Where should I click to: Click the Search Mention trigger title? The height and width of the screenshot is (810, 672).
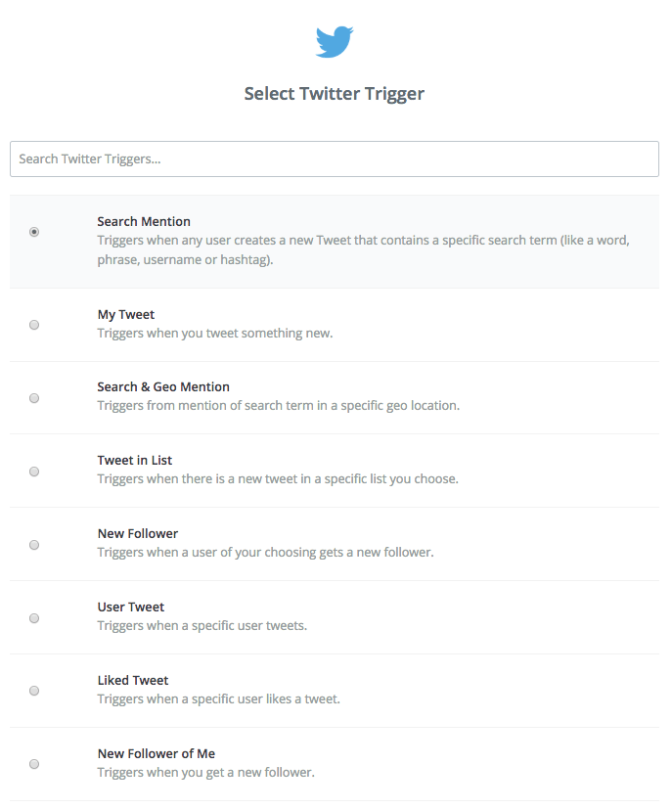pos(144,222)
